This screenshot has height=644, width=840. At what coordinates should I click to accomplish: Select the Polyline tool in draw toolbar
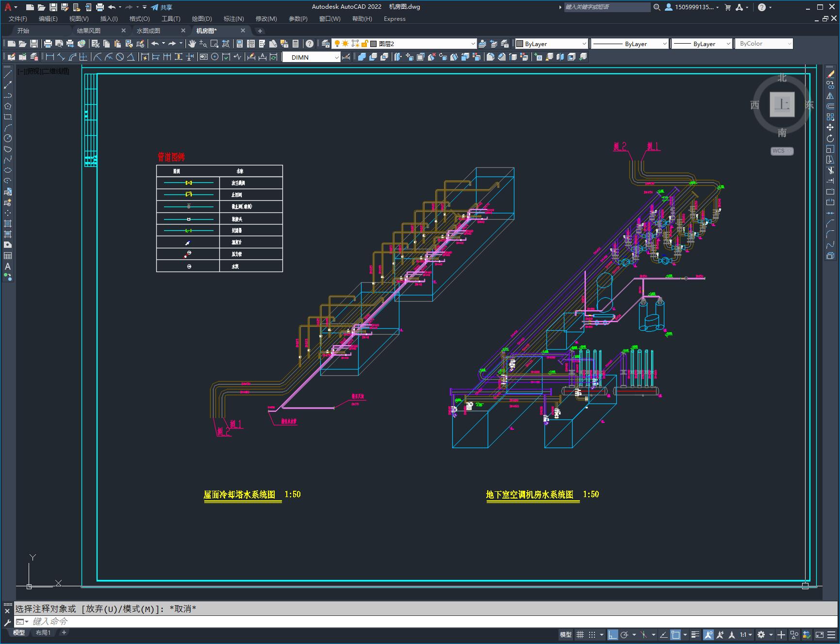[8, 96]
